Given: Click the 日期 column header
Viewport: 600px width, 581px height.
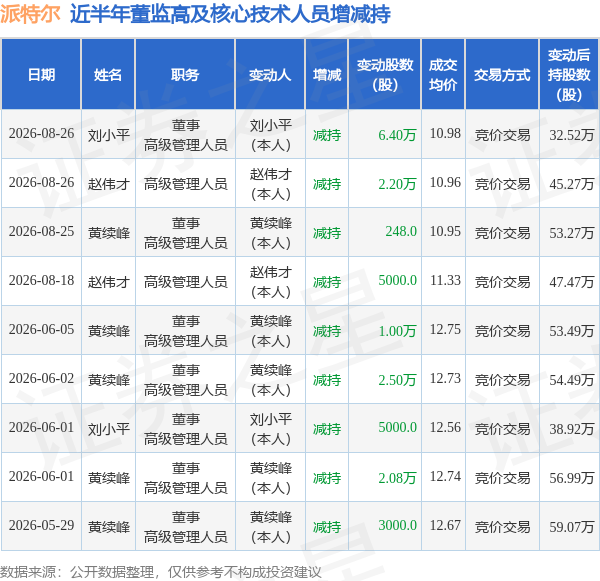Looking at the screenshot, I should click(x=41, y=74).
